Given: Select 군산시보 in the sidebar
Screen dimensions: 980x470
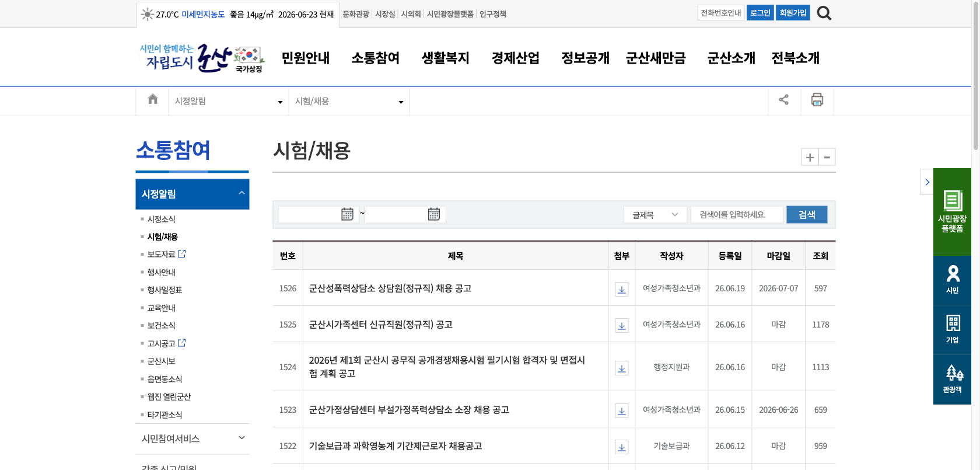Looking at the screenshot, I should pos(161,361).
